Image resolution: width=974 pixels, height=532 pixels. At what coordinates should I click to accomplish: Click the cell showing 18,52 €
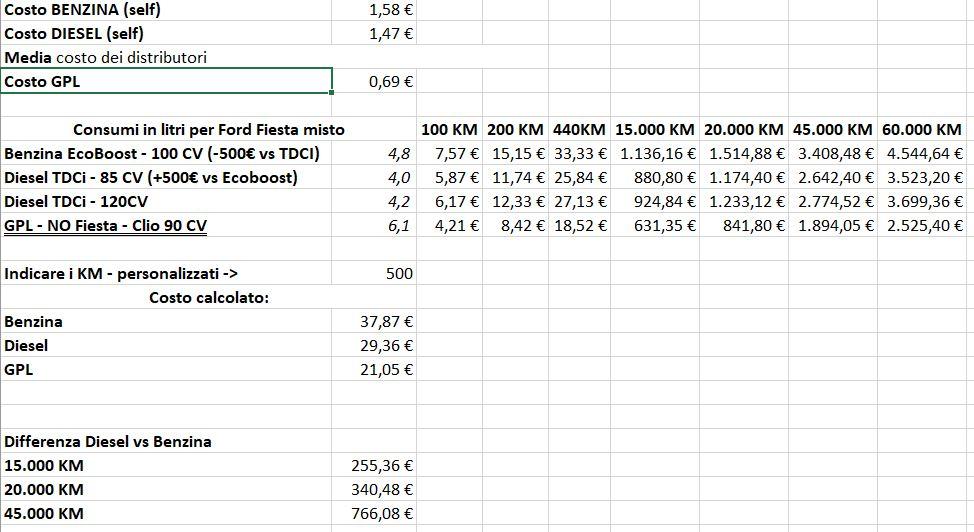pyautogui.click(x=579, y=226)
